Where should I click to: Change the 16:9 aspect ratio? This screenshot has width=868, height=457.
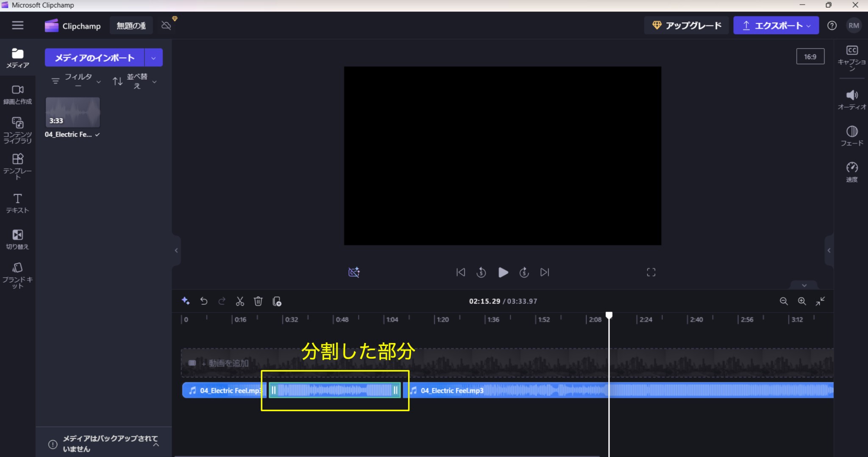pyautogui.click(x=810, y=56)
